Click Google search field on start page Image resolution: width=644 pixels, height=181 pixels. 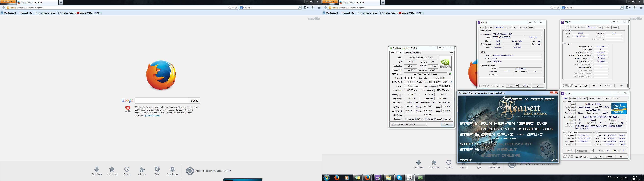coord(162,101)
